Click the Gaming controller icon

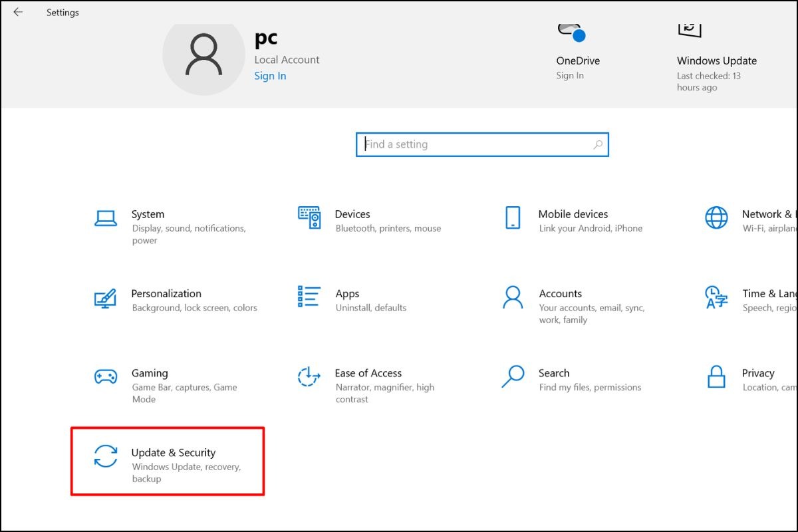pos(106,377)
